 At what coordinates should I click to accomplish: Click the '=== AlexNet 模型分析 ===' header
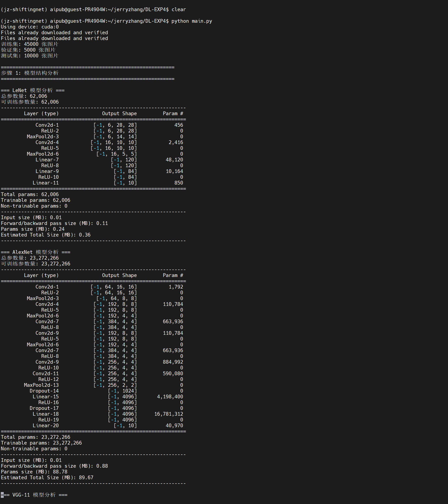pyautogui.click(x=36, y=252)
